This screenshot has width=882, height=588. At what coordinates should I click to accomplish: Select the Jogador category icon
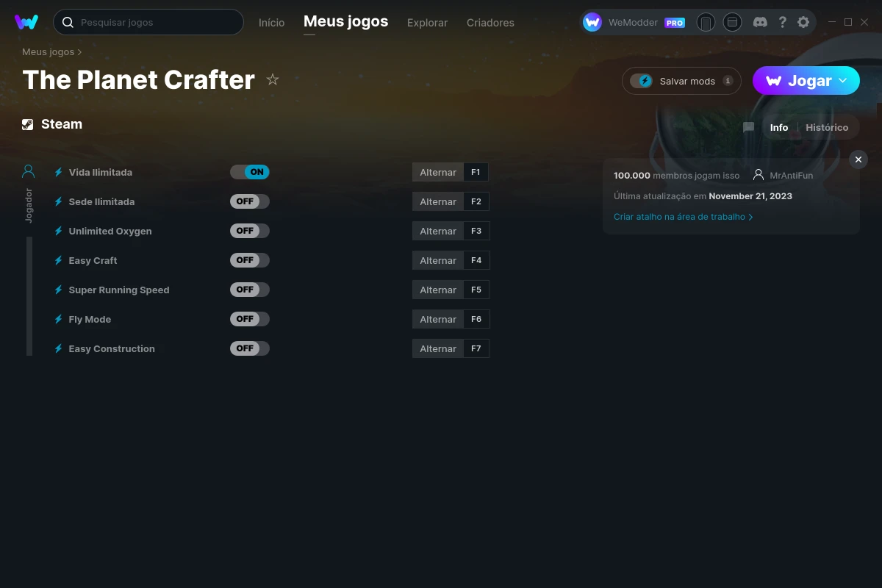[29, 172]
